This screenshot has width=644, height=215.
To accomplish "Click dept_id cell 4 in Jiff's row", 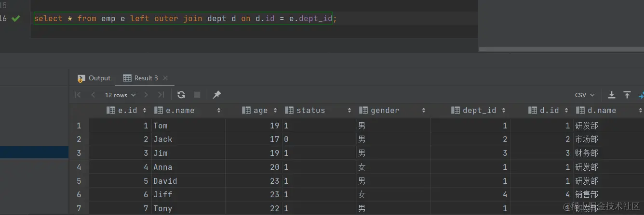I will (x=470, y=194).
